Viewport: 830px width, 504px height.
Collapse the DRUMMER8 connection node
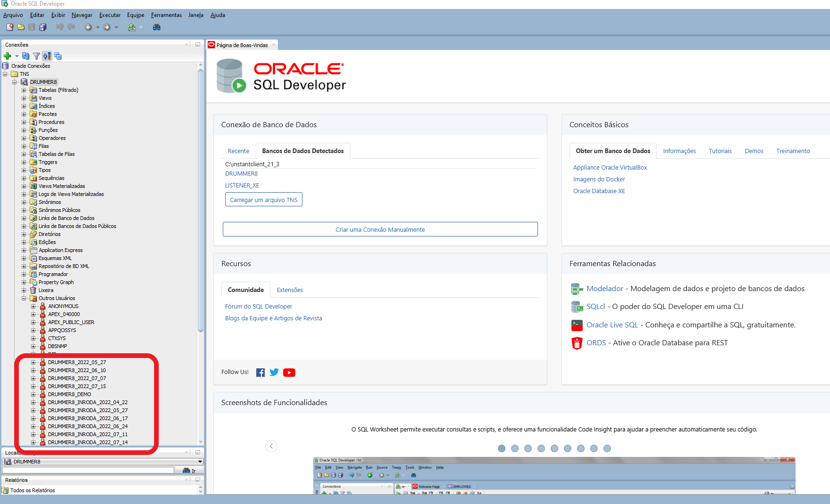click(x=15, y=82)
